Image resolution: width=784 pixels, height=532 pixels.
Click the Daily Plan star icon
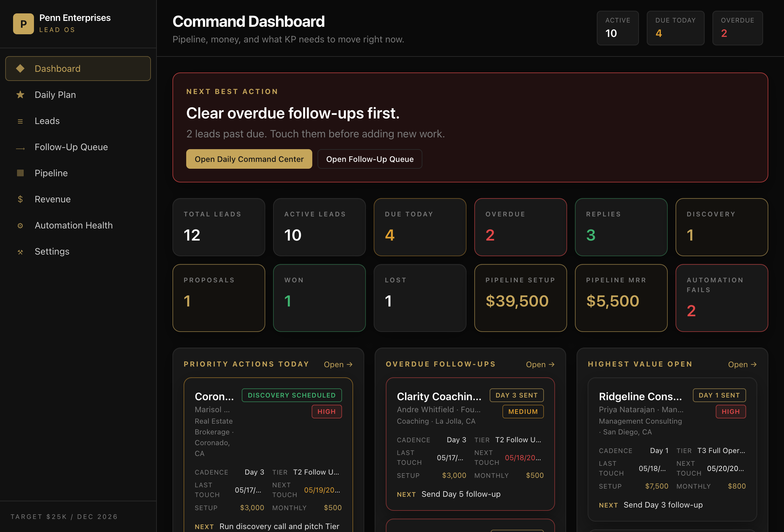coord(20,95)
